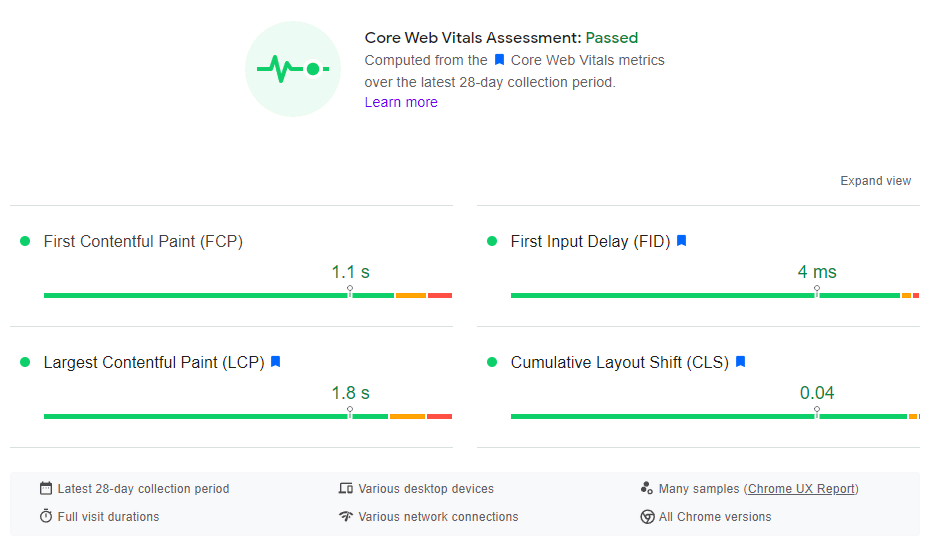This screenshot has width=930, height=548.
Task: Click the stopwatch icon for visit durations
Action: pos(46,517)
